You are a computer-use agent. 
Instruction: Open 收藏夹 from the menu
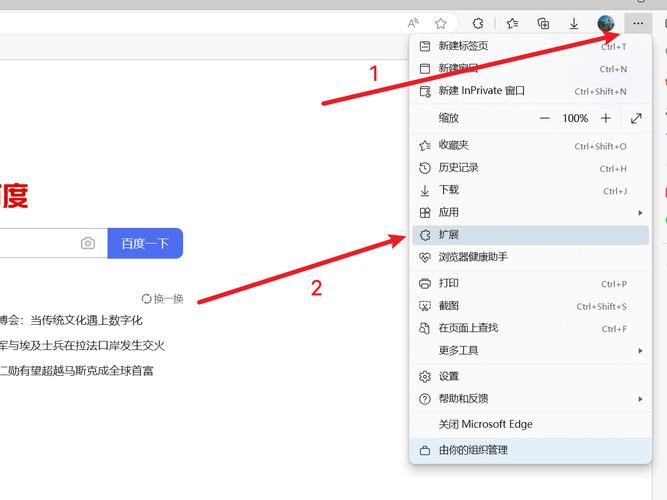click(530, 146)
